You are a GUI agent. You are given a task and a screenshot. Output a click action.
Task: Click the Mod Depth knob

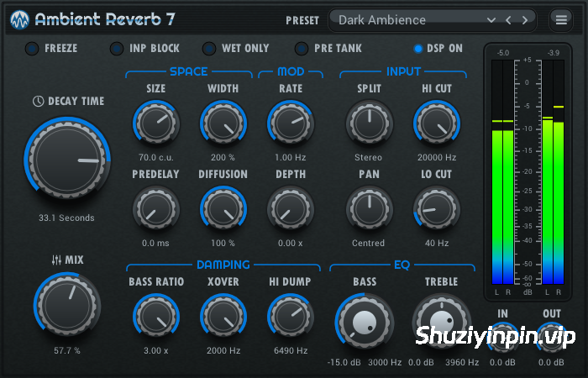[291, 209]
